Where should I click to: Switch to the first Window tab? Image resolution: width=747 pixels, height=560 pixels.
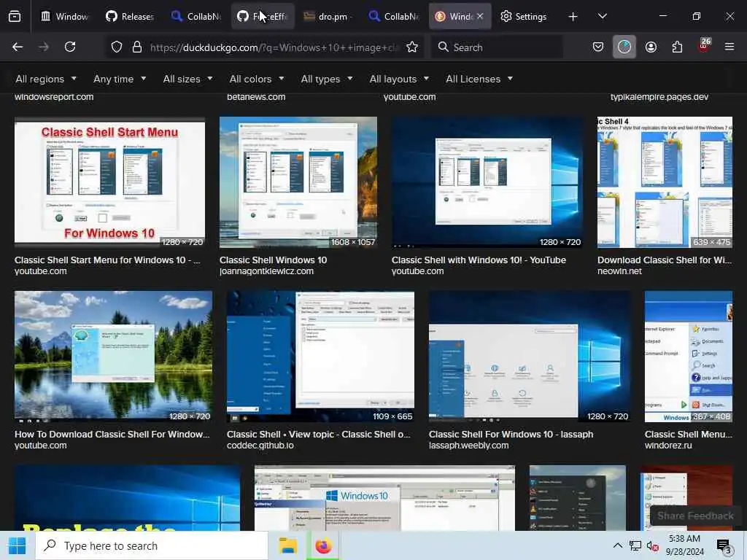[x=64, y=17]
